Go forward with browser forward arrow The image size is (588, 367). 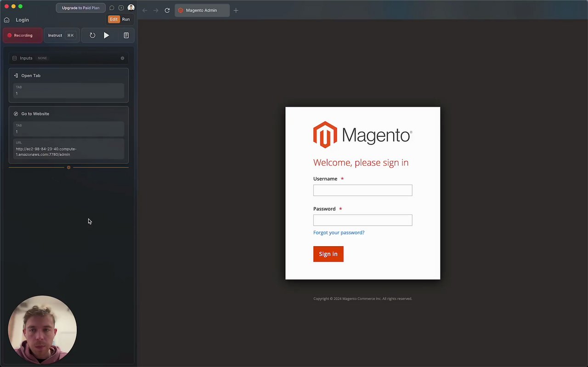tap(156, 10)
